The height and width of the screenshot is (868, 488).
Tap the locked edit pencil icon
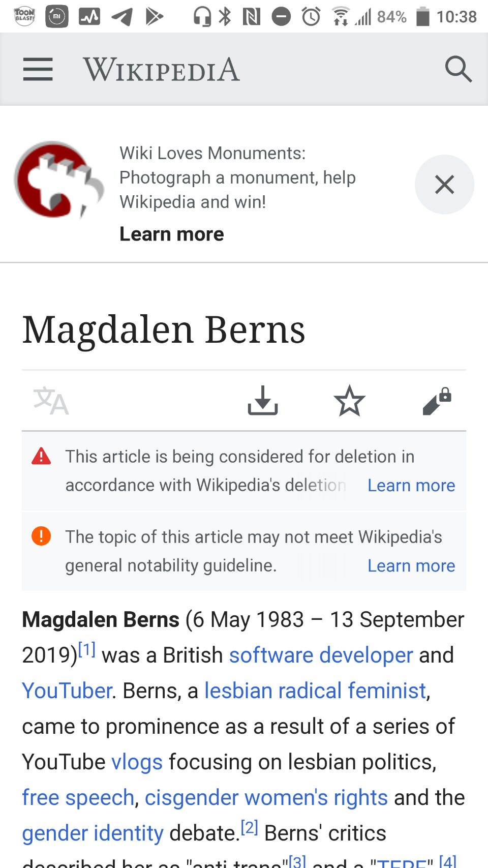click(437, 401)
